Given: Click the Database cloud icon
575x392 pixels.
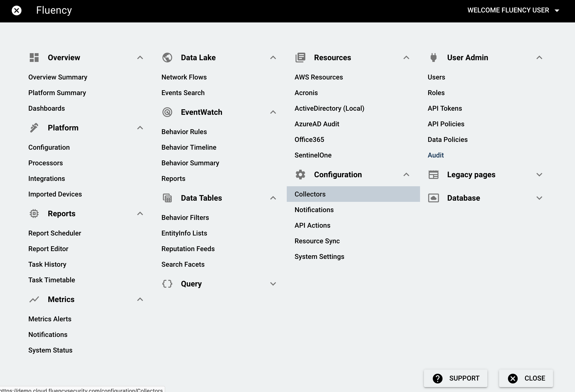Looking at the screenshot, I should click(433, 198).
